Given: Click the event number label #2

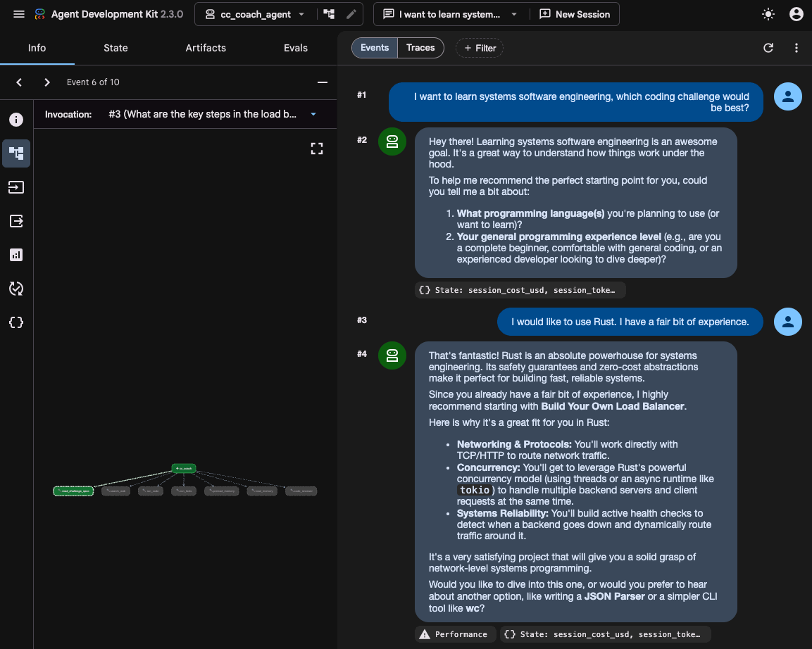Looking at the screenshot, I should coord(362,140).
